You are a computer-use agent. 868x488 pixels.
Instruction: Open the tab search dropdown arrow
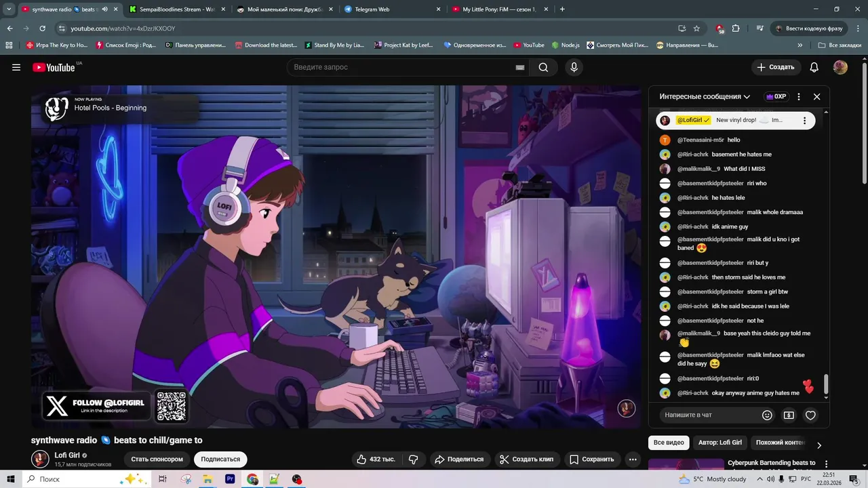pyautogui.click(x=9, y=9)
